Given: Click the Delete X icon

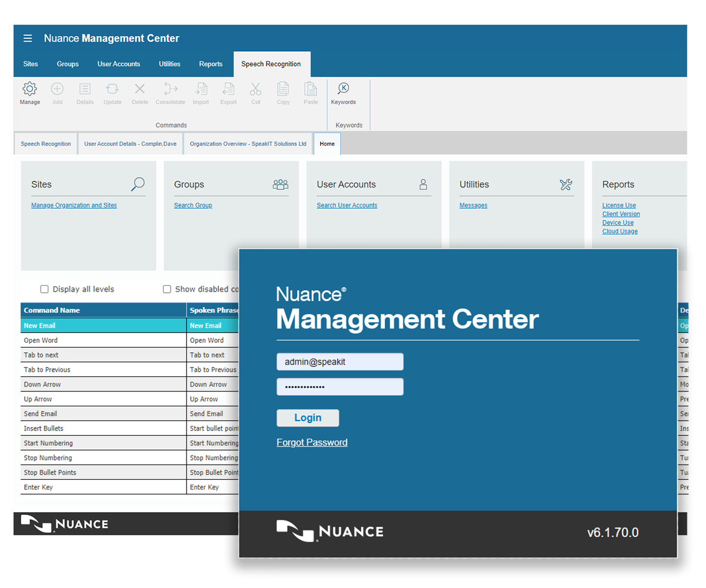Looking at the screenshot, I should click(140, 89).
